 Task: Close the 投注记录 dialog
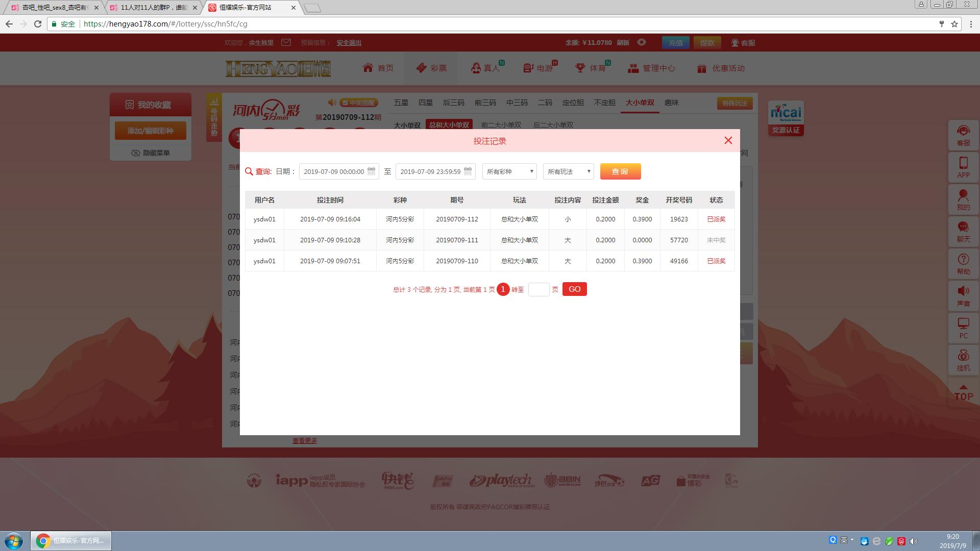coord(728,140)
